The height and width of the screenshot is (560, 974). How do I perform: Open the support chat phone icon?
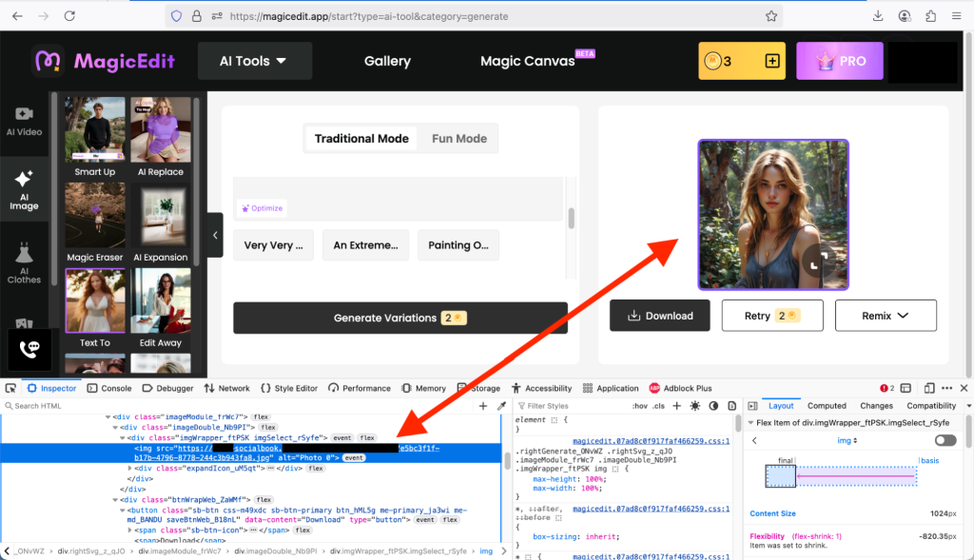coord(29,349)
